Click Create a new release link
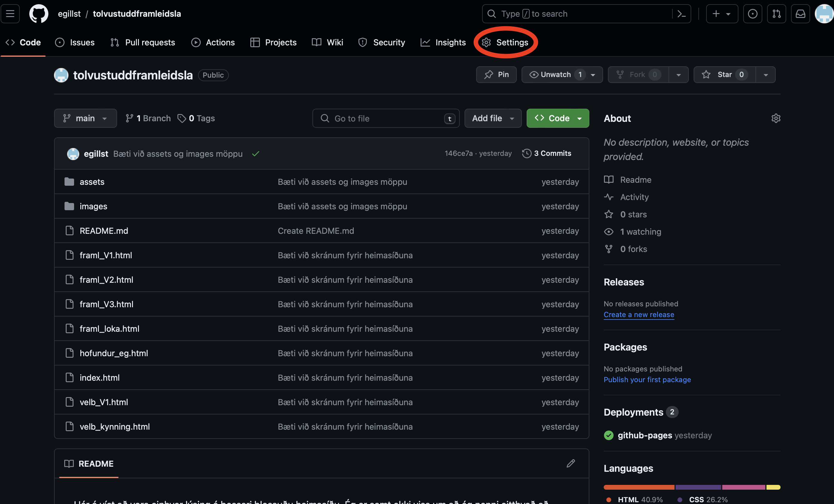 tap(639, 315)
